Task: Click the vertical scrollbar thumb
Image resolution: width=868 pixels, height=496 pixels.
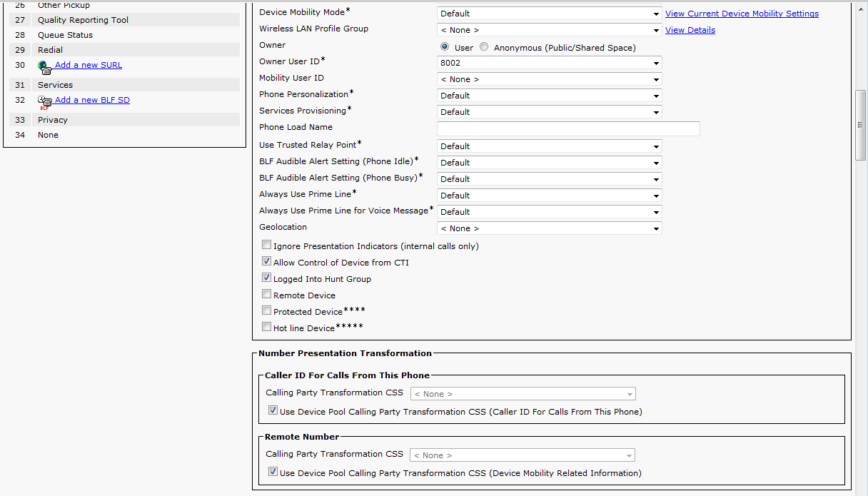Action: coord(860,125)
